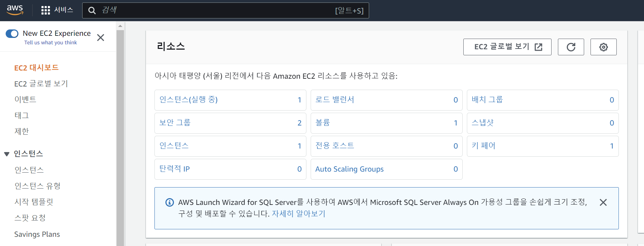The width and height of the screenshot is (644, 246).
Task: Click the search magnifier icon
Action: pyautogui.click(x=92, y=11)
